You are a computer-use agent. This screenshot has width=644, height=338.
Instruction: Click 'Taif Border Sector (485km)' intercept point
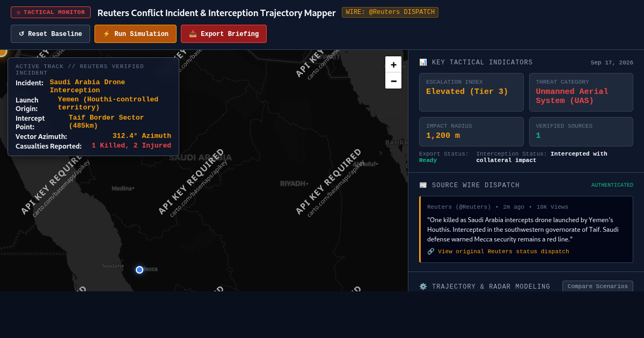106,122
